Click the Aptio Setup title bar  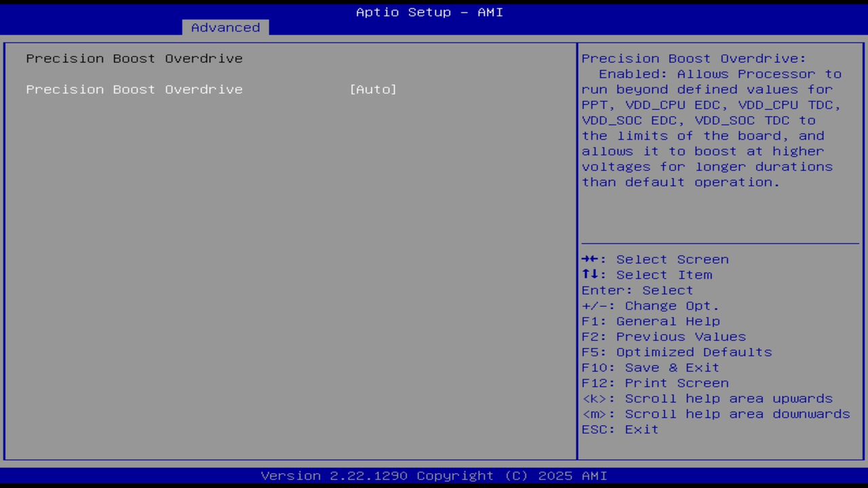click(x=429, y=12)
